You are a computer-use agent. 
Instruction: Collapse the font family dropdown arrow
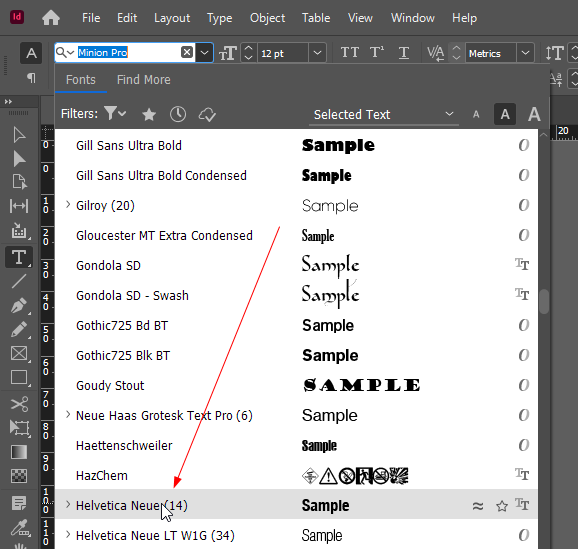204,53
